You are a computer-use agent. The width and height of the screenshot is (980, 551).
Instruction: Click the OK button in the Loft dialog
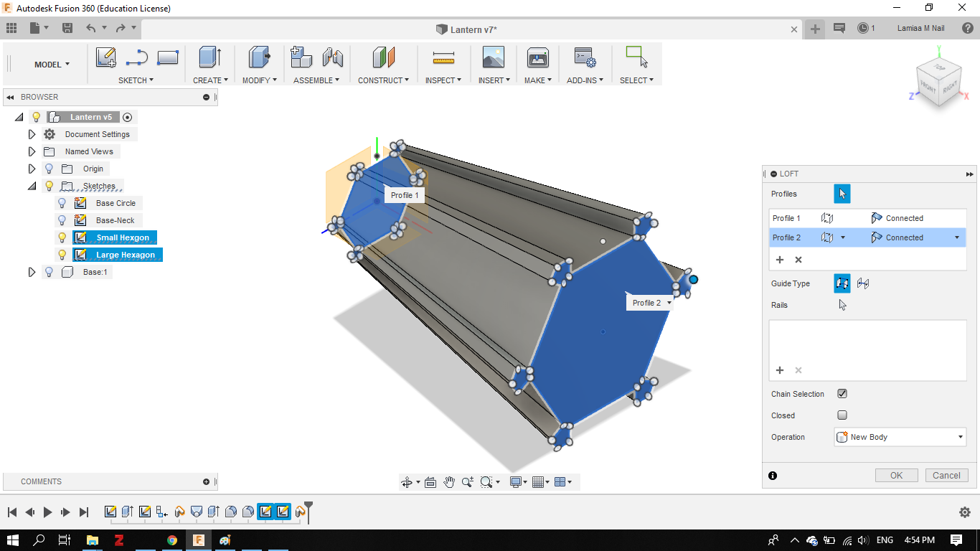896,475
